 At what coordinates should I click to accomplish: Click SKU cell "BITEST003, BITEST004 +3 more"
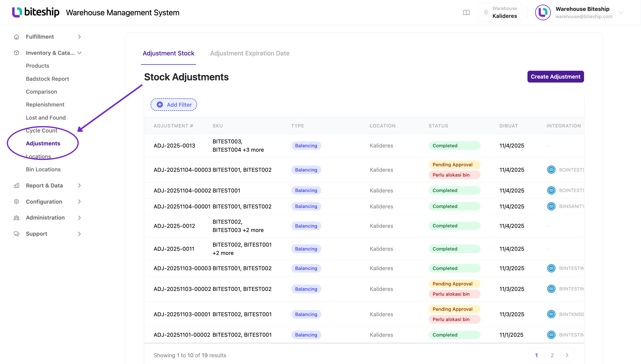[238, 146]
